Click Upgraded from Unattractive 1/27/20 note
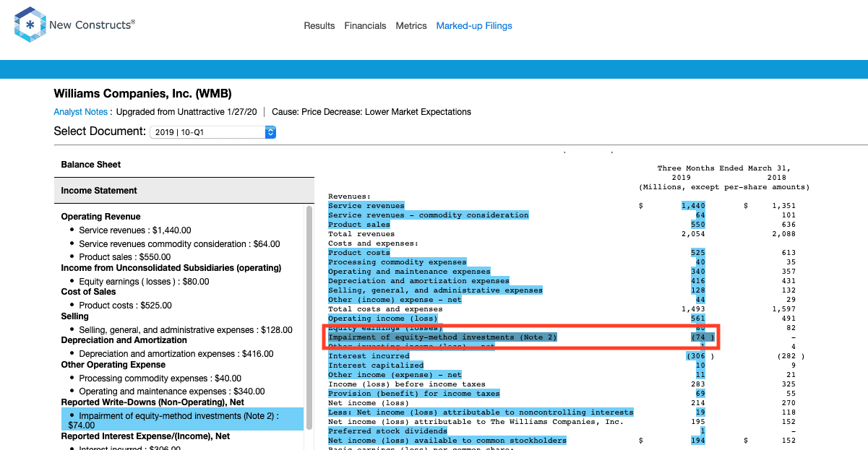Viewport: 868px width, 450px height. (187, 112)
